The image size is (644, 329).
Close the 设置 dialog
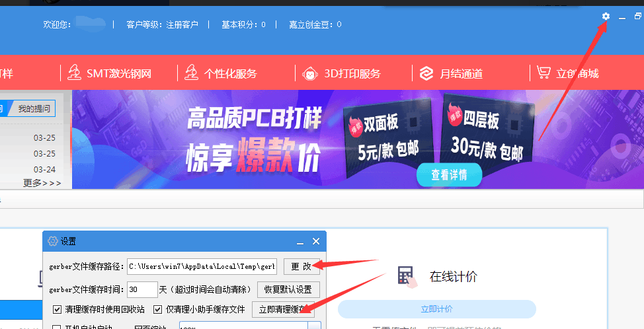[316, 242]
